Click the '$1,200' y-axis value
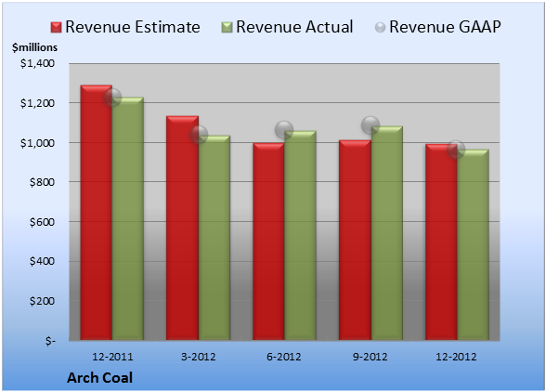The image size is (546, 392). (37, 103)
